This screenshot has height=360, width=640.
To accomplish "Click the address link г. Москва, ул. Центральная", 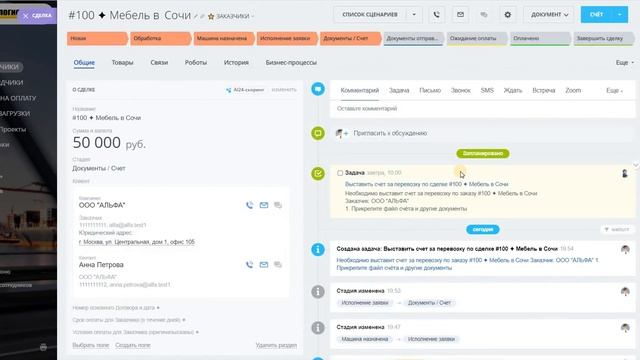I will 136,242.
